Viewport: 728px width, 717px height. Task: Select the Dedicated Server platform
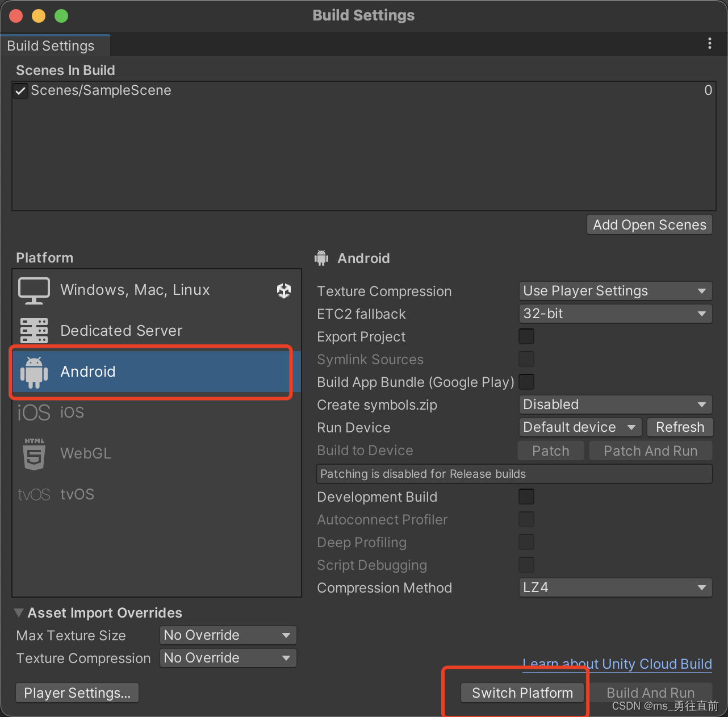pyautogui.click(x=157, y=331)
